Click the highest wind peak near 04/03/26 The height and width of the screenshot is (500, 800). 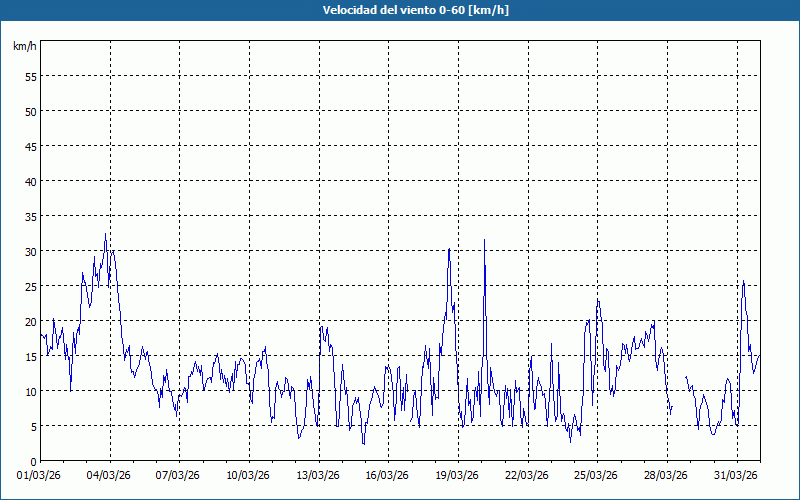(105, 235)
